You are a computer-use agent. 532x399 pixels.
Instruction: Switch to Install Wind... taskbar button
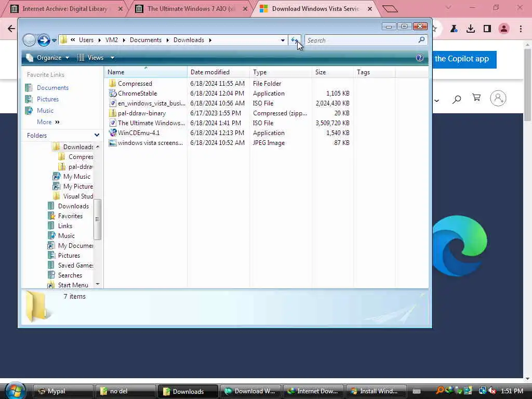(x=375, y=391)
